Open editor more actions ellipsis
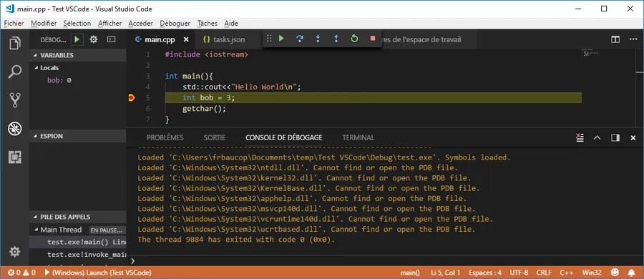Screen dimensions: 644x279 633,39
